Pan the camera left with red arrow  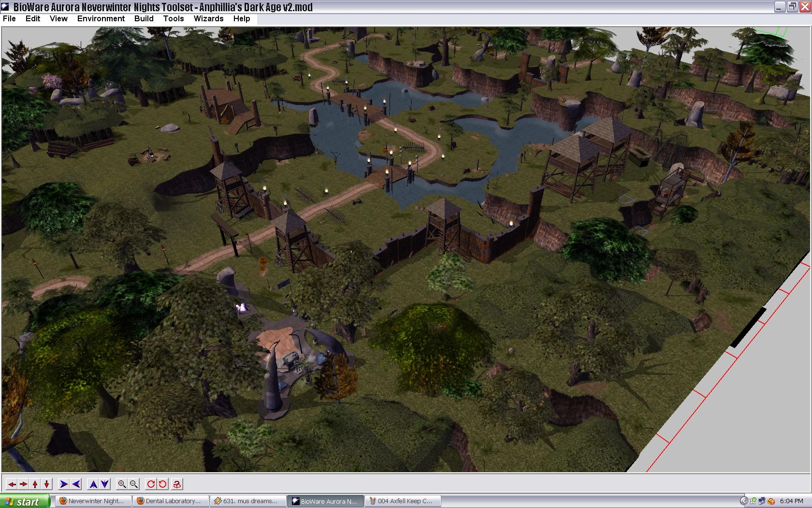pyautogui.click(x=12, y=484)
